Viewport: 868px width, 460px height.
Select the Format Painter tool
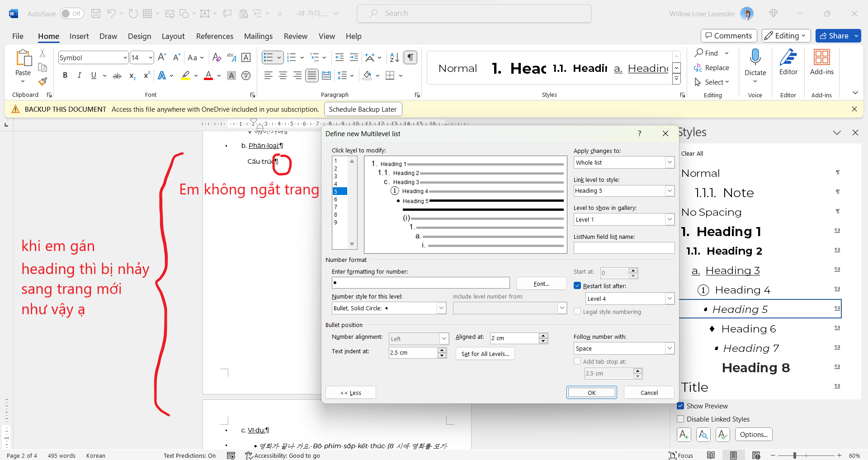click(42, 82)
